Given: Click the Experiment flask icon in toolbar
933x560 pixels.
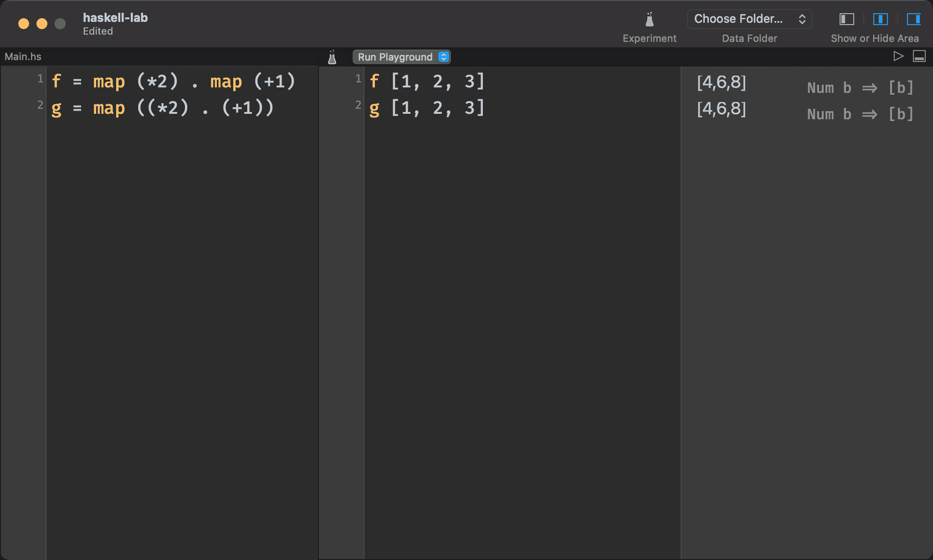Looking at the screenshot, I should (x=650, y=19).
